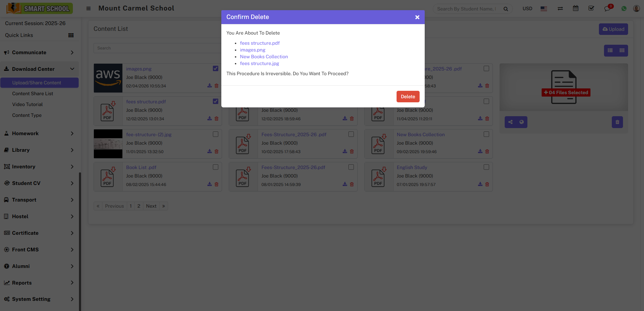The height and width of the screenshot is (311, 644).
Task: Collapse the Download Center menu
Action: pyautogui.click(x=39, y=69)
